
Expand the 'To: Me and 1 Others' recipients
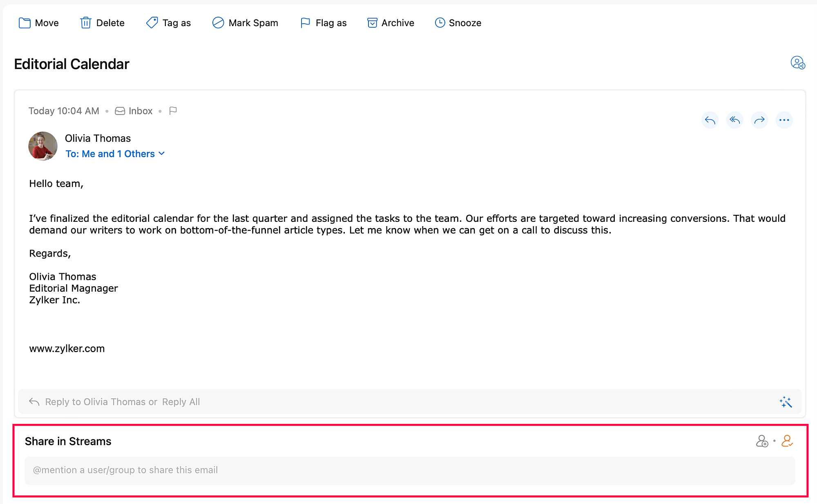[x=115, y=154]
